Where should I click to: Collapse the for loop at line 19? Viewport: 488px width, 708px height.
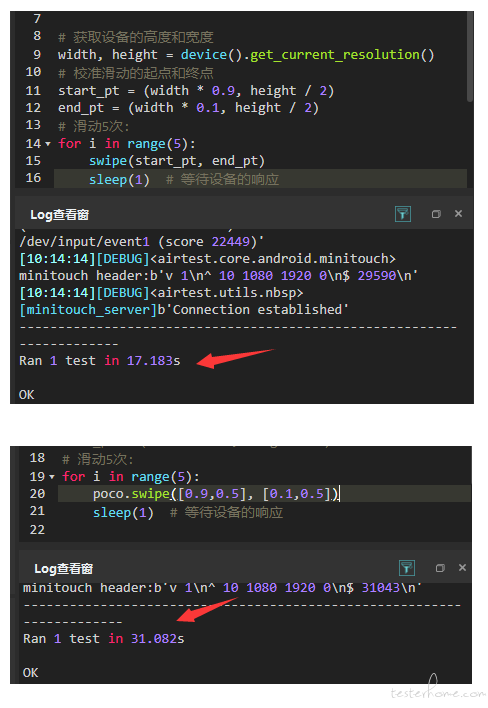tap(52, 477)
